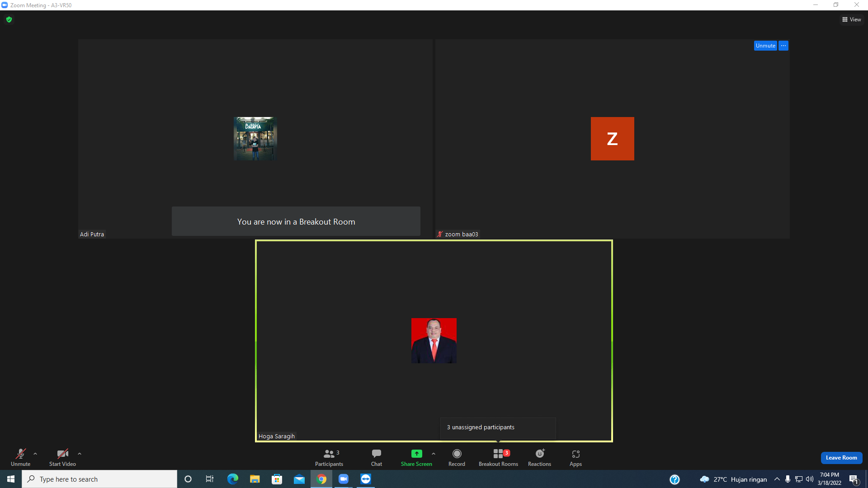Click the Hoga Saragih name label
Viewport: 868px width, 488px height.
tap(277, 436)
